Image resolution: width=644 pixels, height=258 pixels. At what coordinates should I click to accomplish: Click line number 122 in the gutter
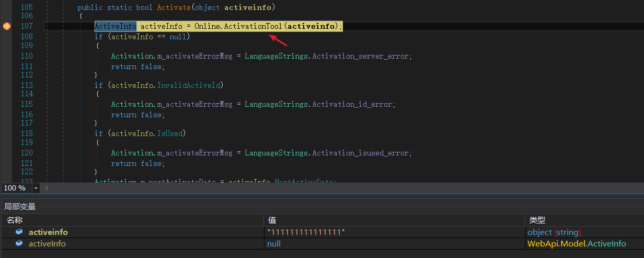click(27, 172)
